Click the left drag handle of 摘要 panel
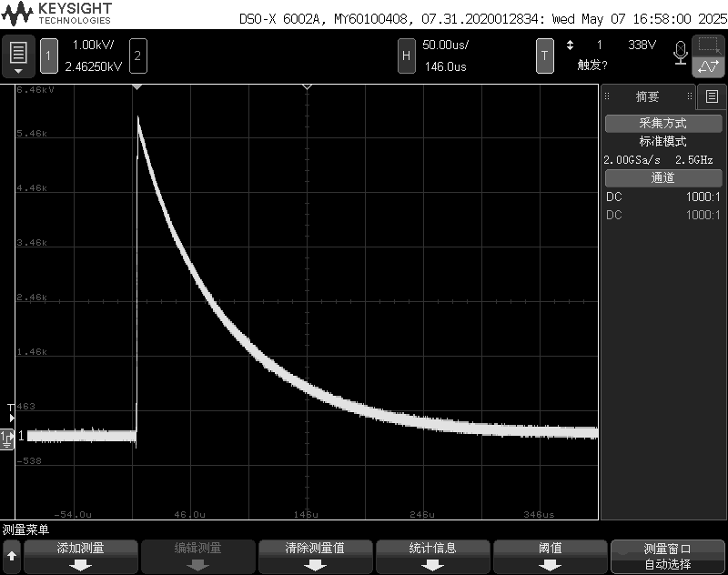This screenshot has height=575, width=728. 607,96
